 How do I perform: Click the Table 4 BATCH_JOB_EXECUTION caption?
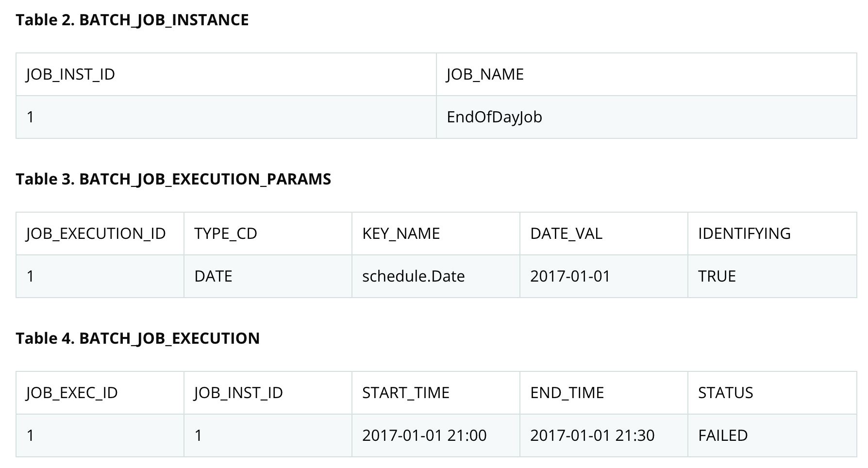pos(138,338)
